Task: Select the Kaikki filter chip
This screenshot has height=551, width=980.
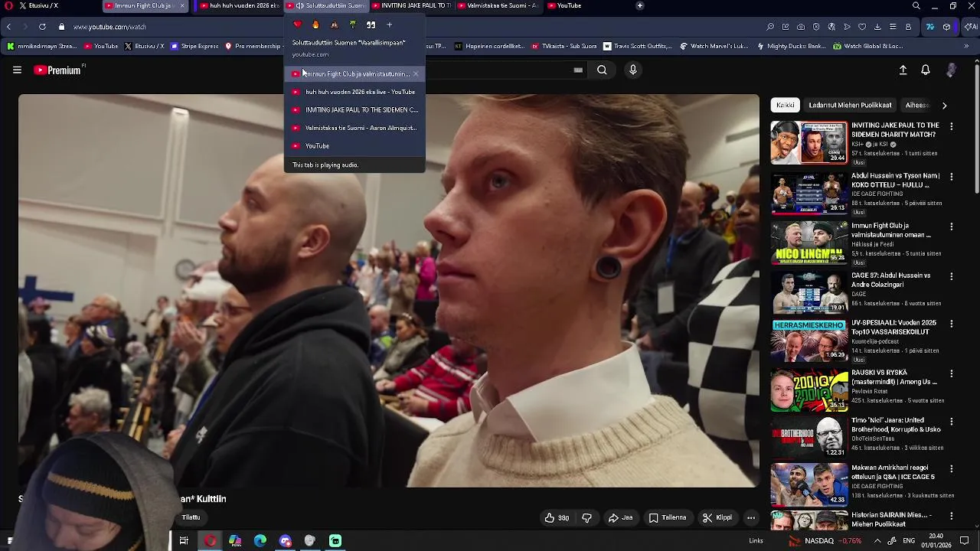Action: coord(786,105)
